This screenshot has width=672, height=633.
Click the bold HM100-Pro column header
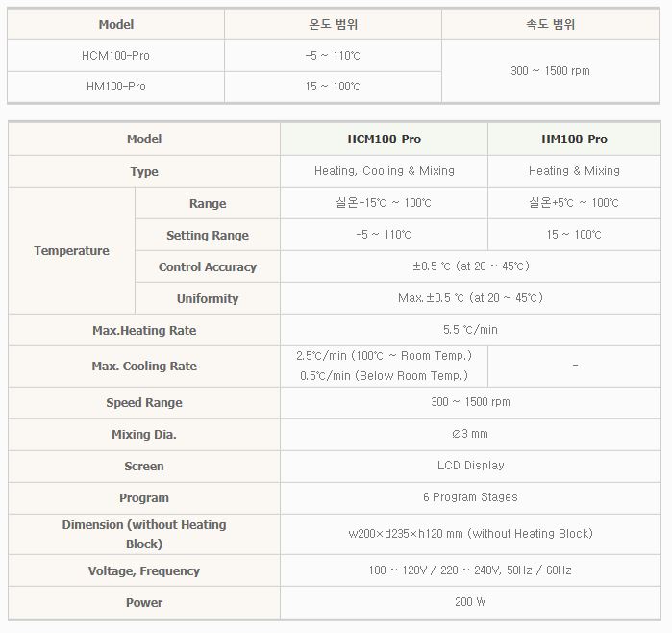[x=575, y=139]
